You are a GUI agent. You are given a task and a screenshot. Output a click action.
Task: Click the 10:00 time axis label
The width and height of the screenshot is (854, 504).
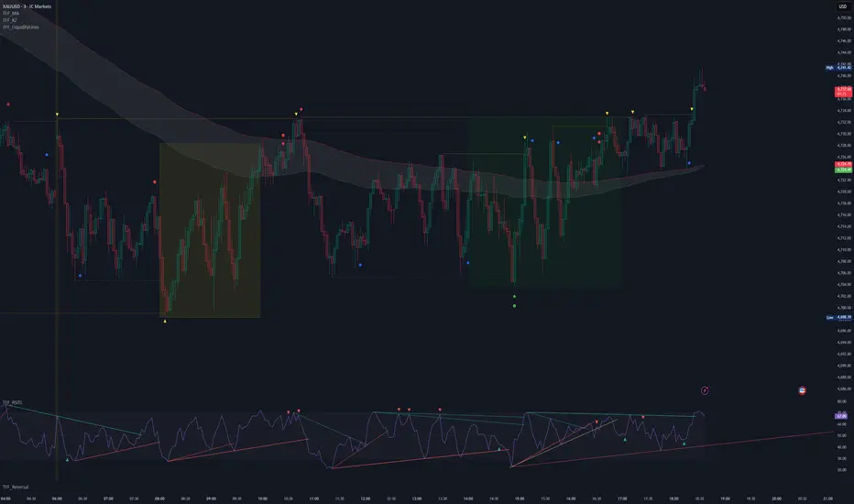tap(262, 499)
